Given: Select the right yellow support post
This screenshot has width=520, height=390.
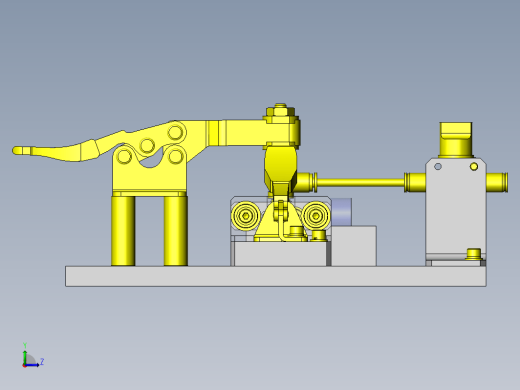Looking at the screenshot, I should click(176, 231).
